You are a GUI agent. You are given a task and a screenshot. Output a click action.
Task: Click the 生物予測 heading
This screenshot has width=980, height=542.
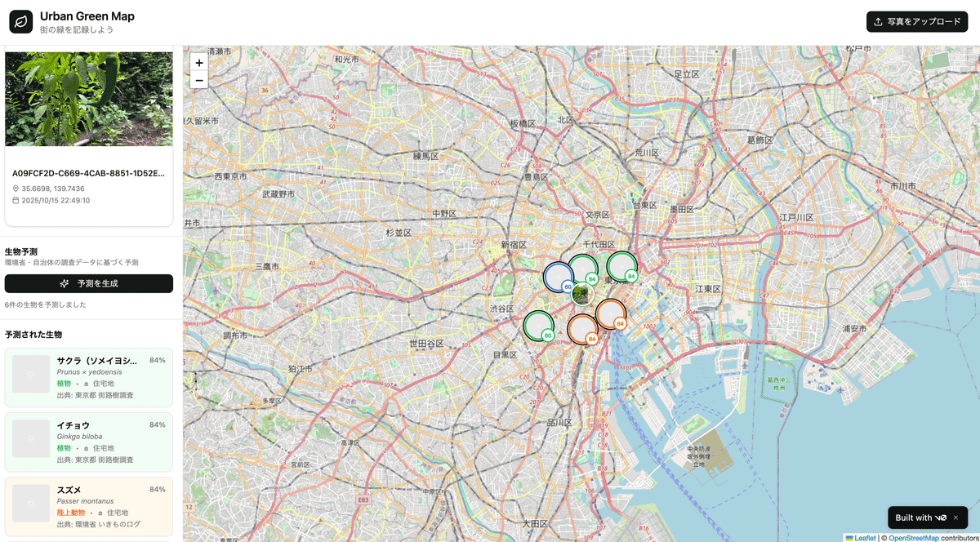(21, 251)
